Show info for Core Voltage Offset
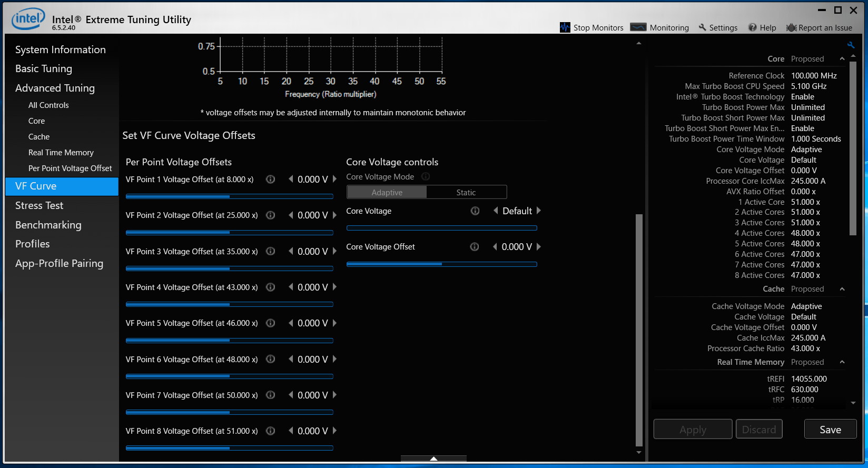The image size is (868, 468). click(x=475, y=247)
